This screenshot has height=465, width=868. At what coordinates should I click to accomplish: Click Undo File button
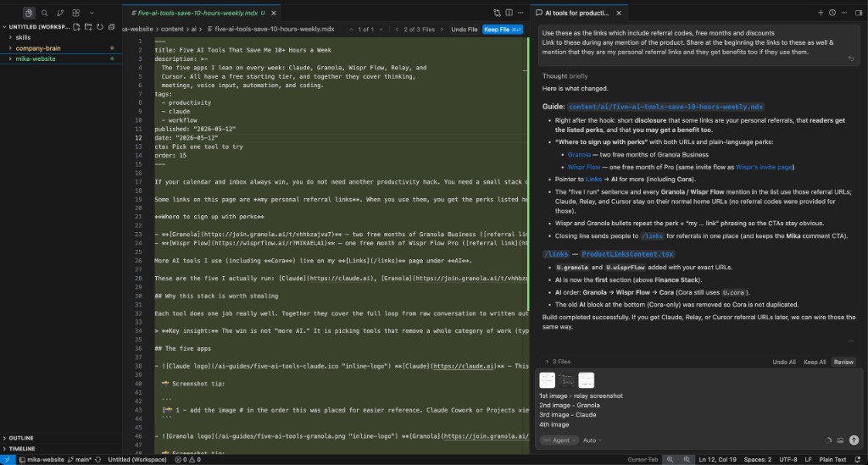[464, 30]
